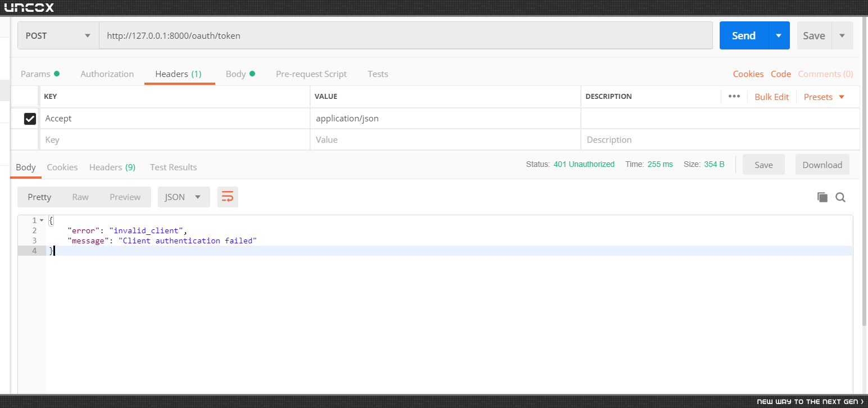Select the request Headers (1) tab
The width and height of the screenshot is (868, 408).
coord(178,74)
